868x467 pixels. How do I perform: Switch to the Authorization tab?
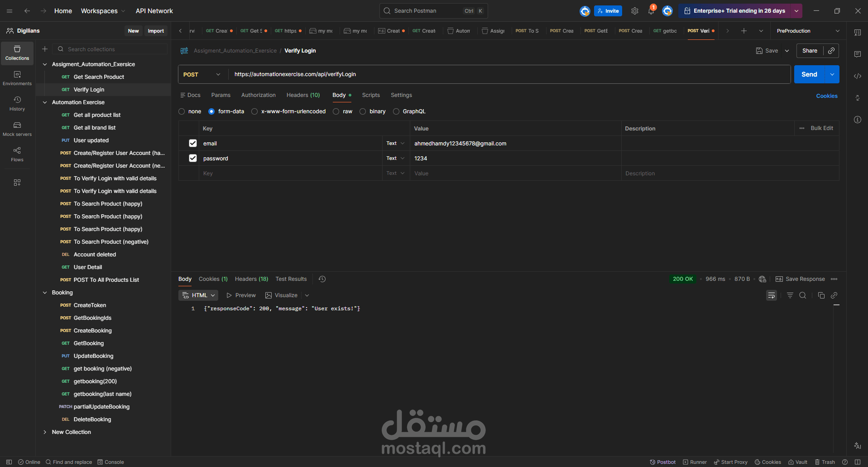click(x=259, y=95)
